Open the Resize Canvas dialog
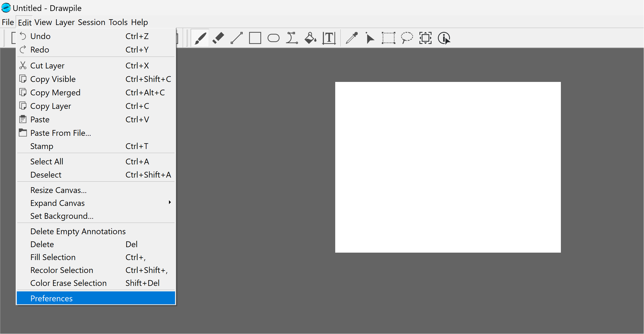This screenshot has width=644, height=334. pos(58,190)
